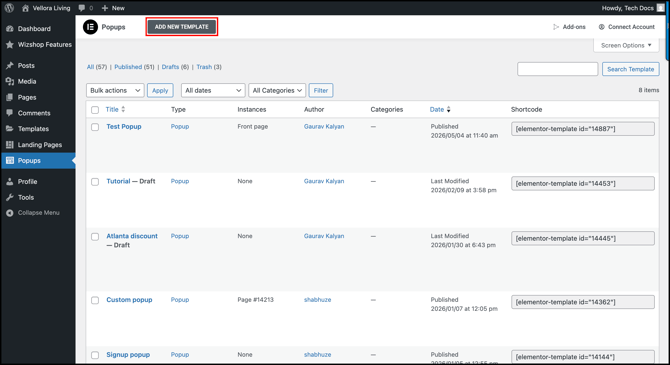Open the comments bubble icon in admin bar
The height and width of the screenshot is (365, 670).
tap(82, 8)
